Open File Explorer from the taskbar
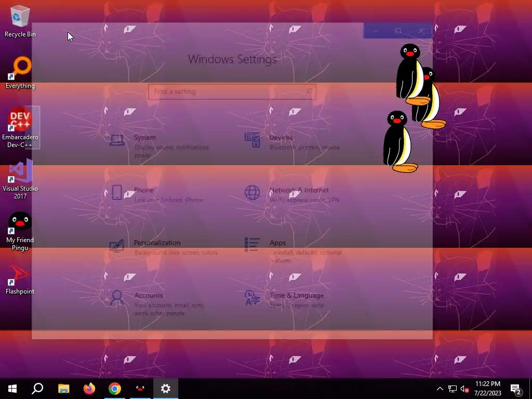 [63, 389]
